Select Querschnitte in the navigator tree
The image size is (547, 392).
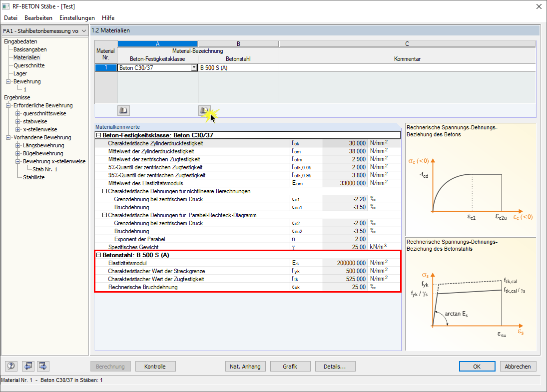[29, 65]
